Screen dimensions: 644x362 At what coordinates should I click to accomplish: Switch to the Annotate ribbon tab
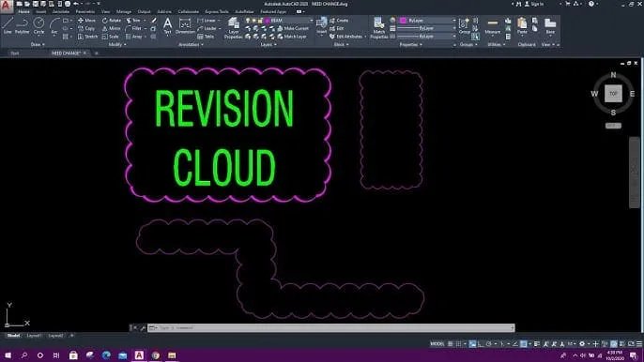(x=61, y=11)
